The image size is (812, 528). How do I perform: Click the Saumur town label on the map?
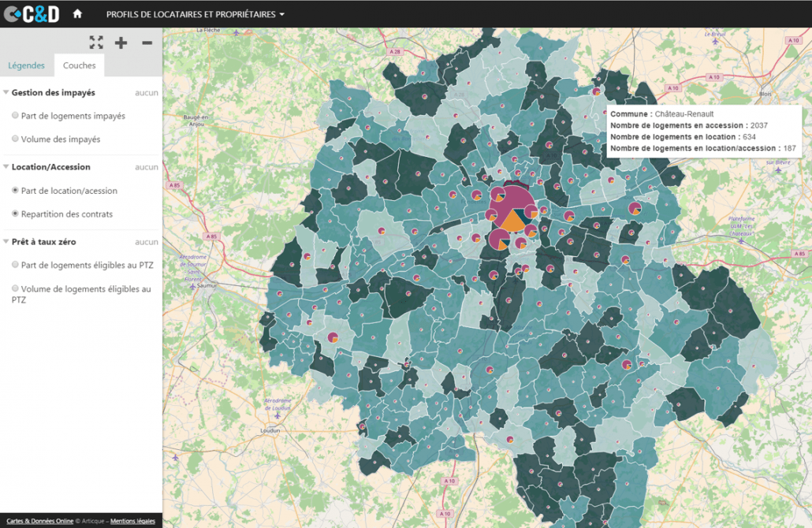pos(207,285)
